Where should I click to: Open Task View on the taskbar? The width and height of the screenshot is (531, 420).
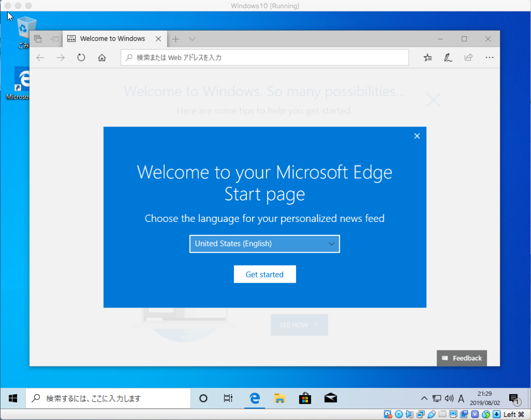tap(228, 398)
